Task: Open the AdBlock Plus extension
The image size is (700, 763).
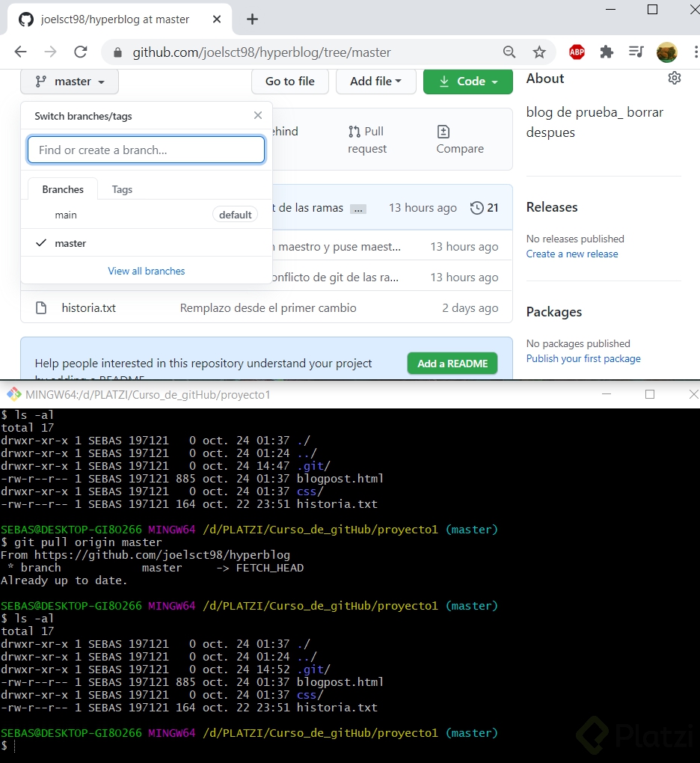Action: tap(577, 52)
